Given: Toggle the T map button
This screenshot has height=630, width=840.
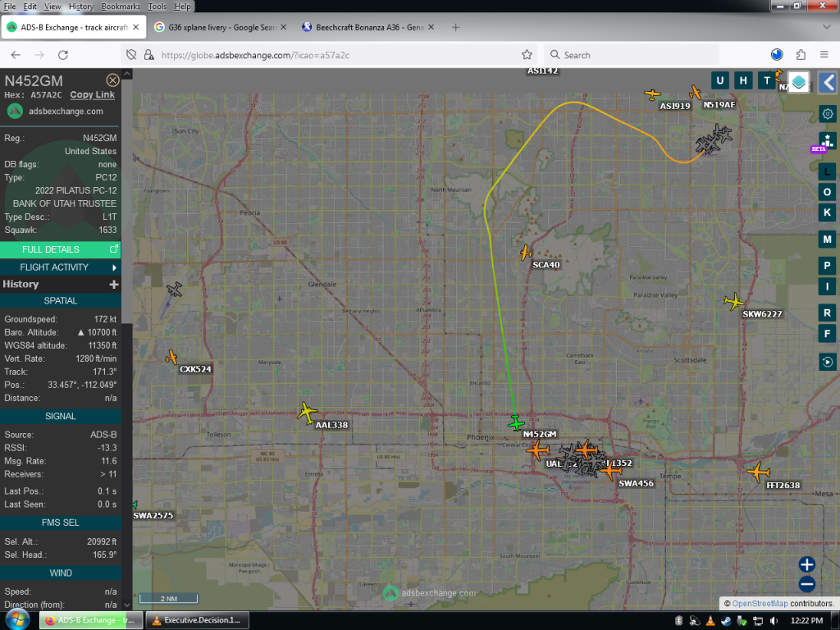Looking at the screenshot, I should point(767,81).
